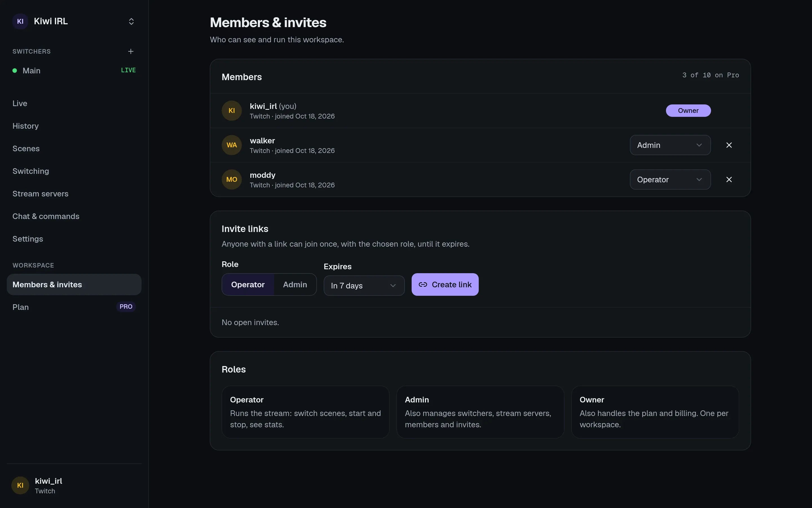Open Stream servers page

[74, 194]
